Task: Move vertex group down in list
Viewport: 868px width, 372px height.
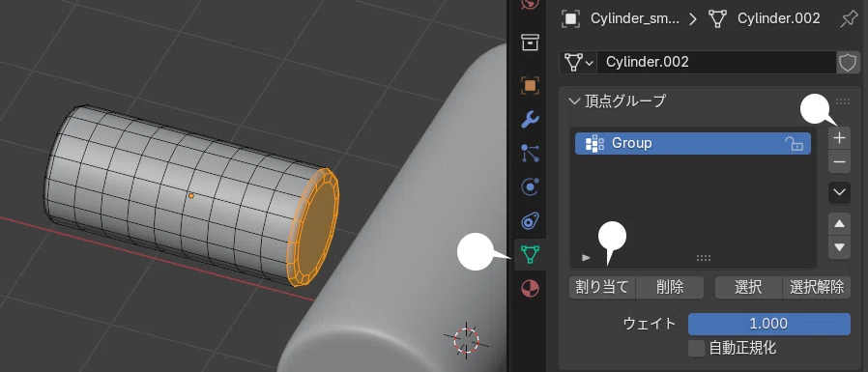Action: (839, 247)
